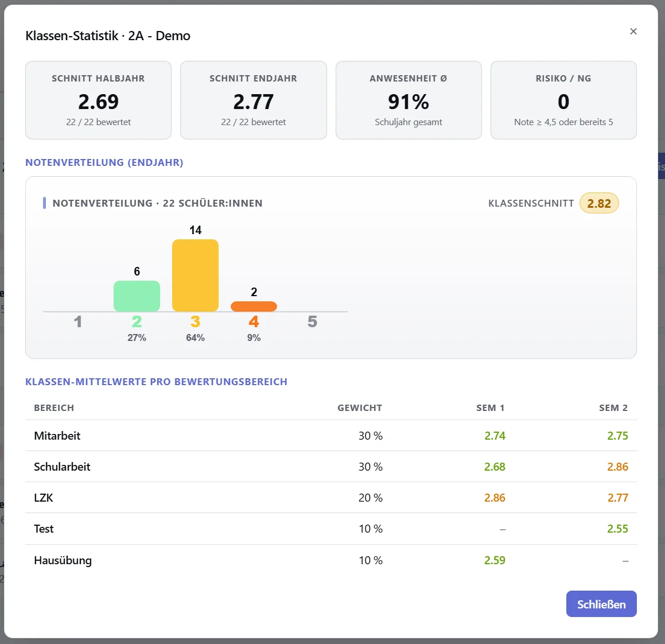This screenshot has width=665, height=644.
Task: Click the yellow bar for grade 3
Action: point(195,276)
